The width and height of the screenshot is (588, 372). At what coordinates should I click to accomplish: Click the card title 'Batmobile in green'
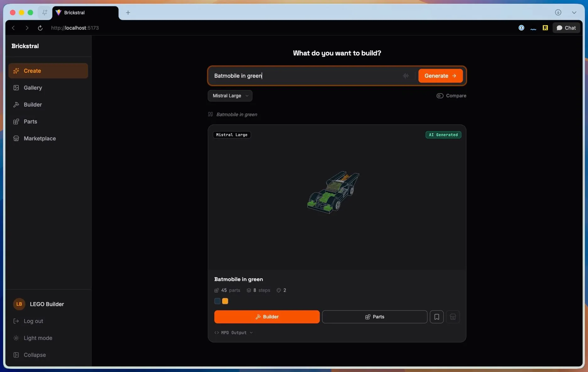pyautogui.click(x=239, y=279)
